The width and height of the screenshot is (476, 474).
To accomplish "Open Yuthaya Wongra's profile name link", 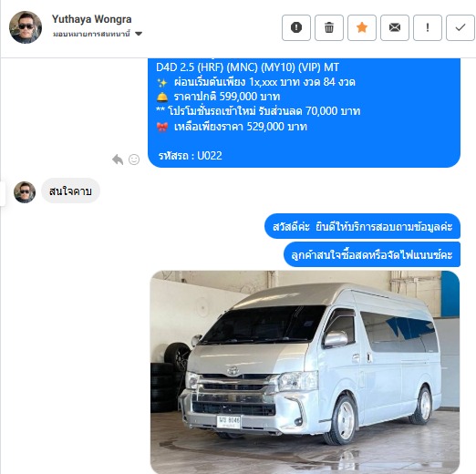I will (91, 19).
